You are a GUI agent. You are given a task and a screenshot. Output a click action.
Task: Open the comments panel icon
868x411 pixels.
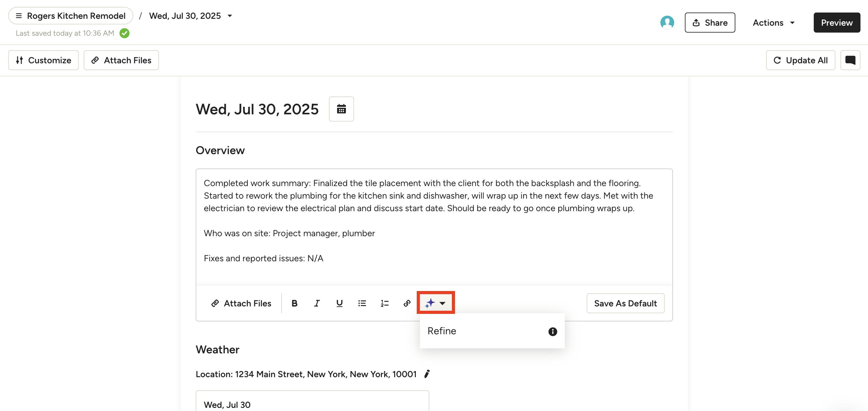pyautogui.click(x=850, y=60)
